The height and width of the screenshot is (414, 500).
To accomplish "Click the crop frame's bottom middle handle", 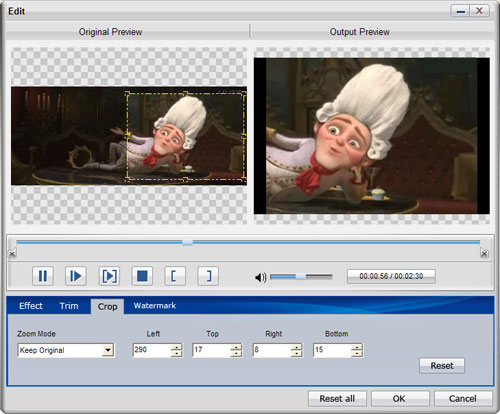I will [185, 180].
